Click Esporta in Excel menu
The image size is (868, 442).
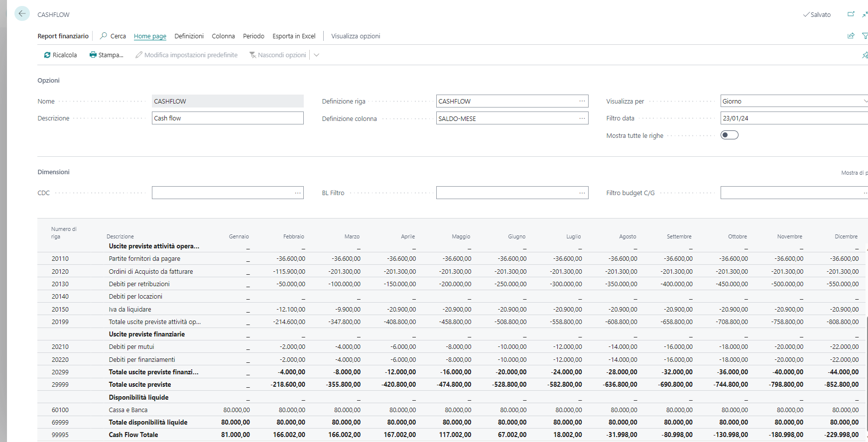click(x=294, y=36)
